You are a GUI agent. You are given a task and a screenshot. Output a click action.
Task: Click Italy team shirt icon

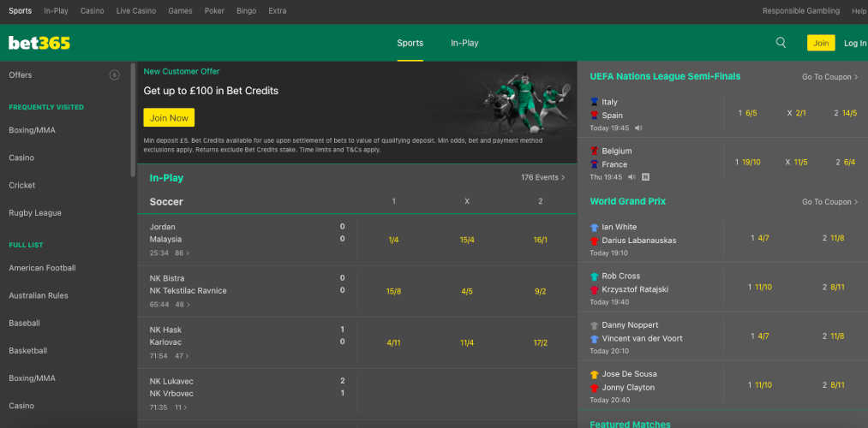tap(595, 102)
